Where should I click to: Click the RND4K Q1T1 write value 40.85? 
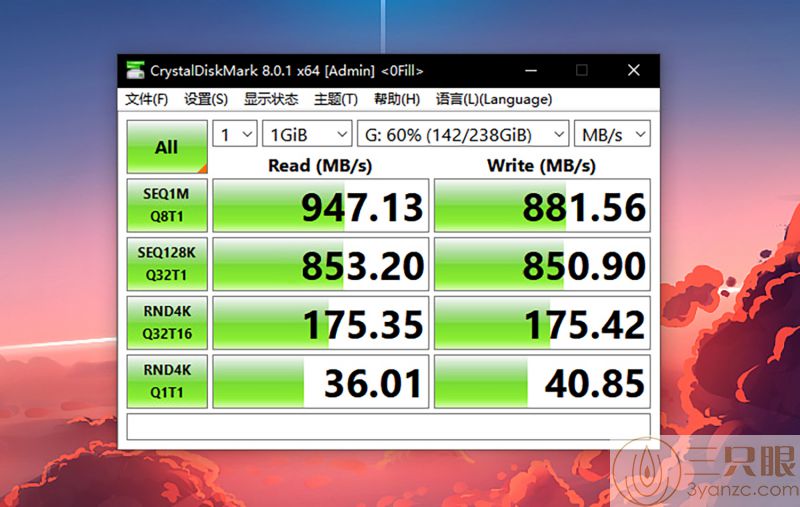pos(542,382)
